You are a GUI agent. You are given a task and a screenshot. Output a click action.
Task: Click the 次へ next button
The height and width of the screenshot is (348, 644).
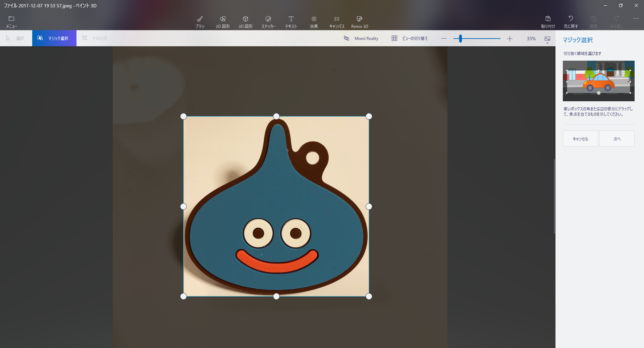617,138
